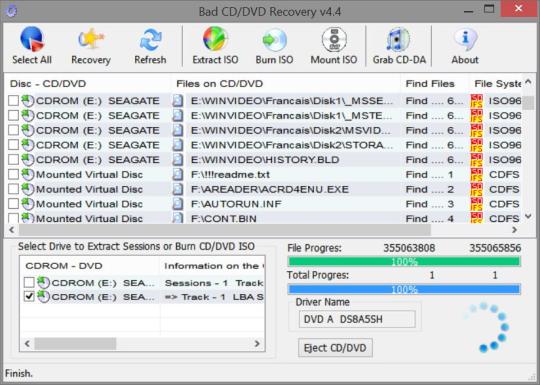Click file list scroll right arrow

click(515, 230)
